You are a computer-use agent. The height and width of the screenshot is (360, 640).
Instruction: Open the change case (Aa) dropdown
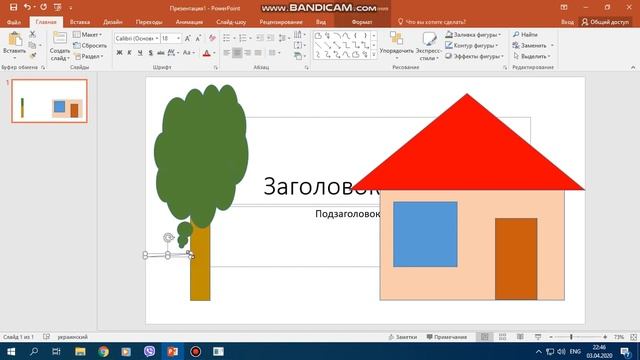[188, 53]
